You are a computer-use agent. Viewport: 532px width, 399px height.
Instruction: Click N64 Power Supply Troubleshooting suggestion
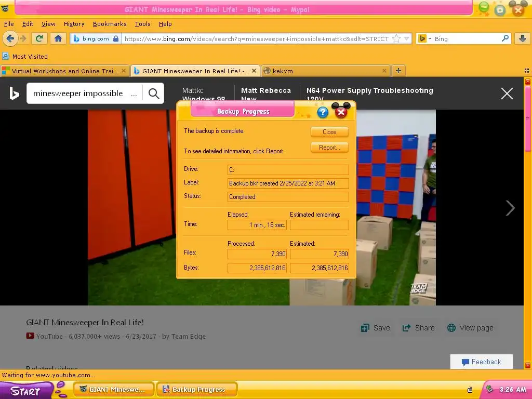coord(370,95)
